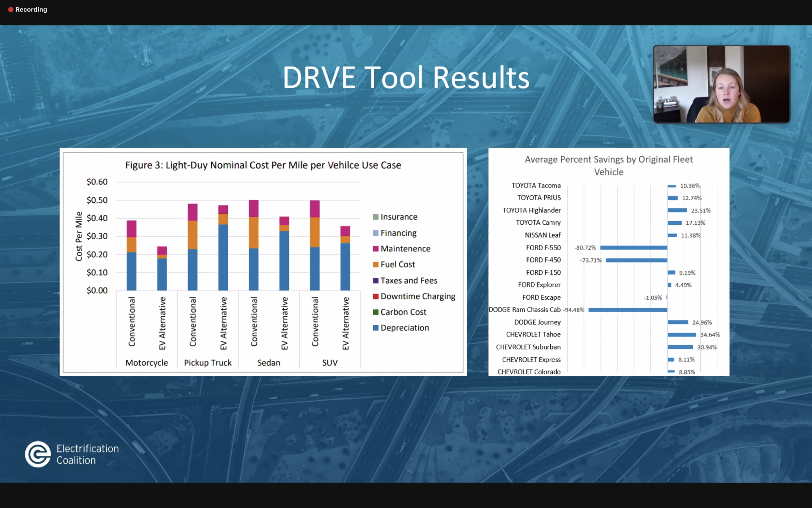
Task: Click the -1.05% value for FORD Escape
Action: [653, 297]
